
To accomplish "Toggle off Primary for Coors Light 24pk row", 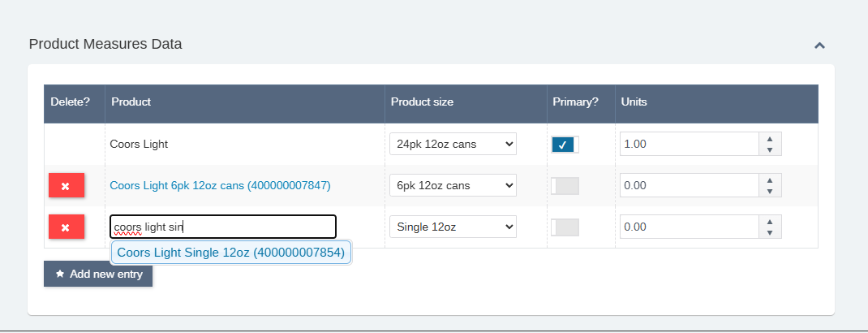I will click(x=565, y=145).
